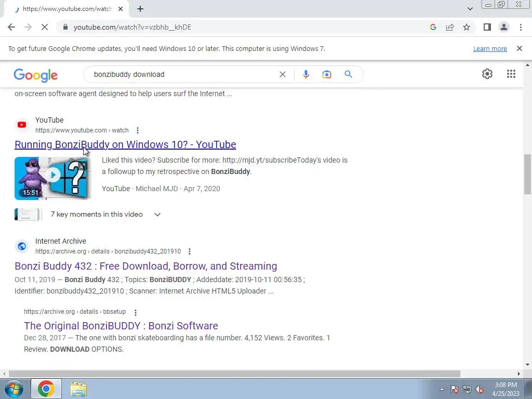Share this page icon

(450, 27)
